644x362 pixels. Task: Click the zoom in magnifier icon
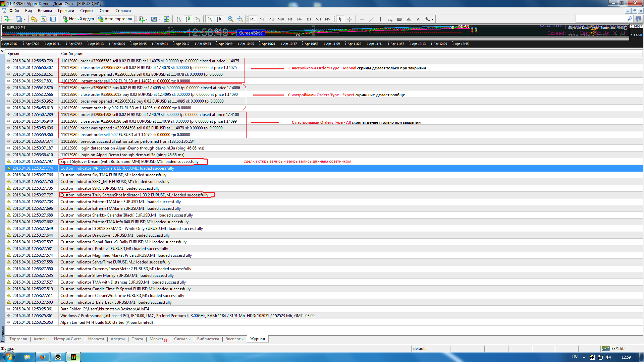coord(231,19)
